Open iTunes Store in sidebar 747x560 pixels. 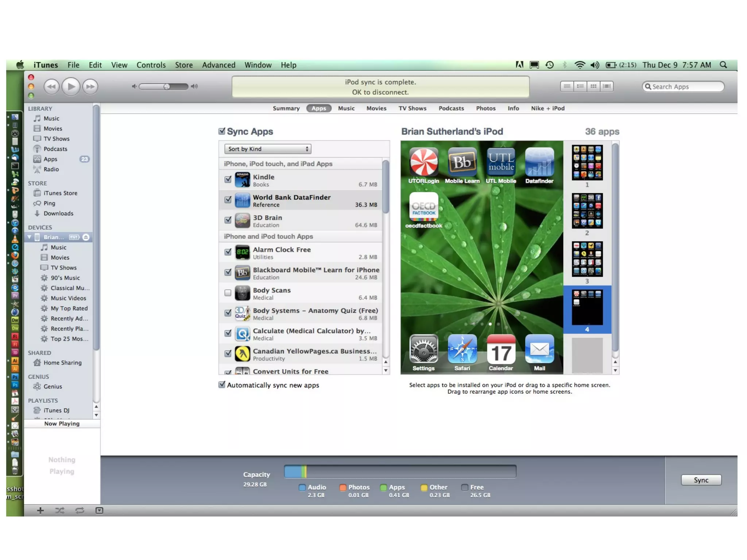60,193
